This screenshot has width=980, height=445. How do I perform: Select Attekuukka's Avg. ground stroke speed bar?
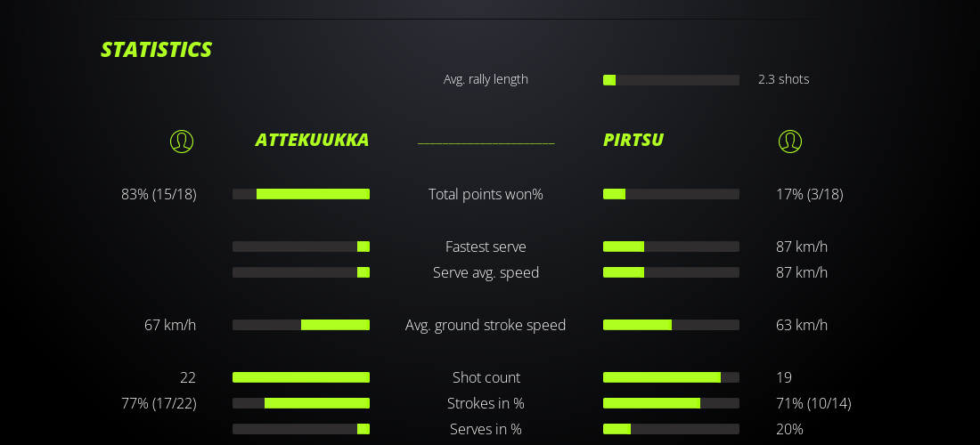pyautogui.click(x=301, y=325)
